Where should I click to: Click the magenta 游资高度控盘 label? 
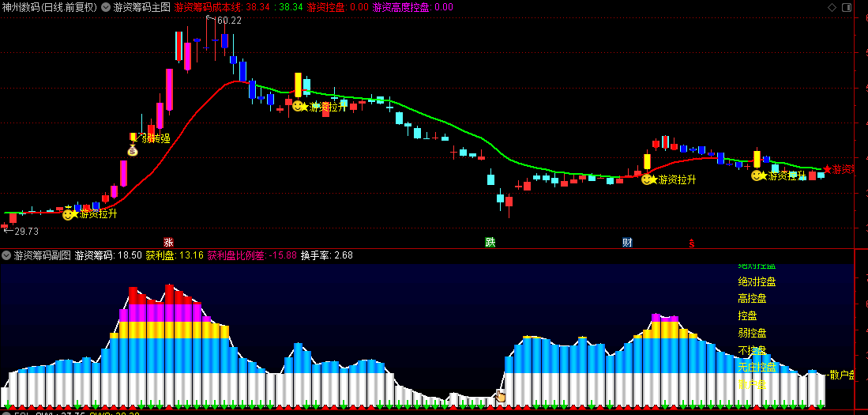[x=413, y=7]
